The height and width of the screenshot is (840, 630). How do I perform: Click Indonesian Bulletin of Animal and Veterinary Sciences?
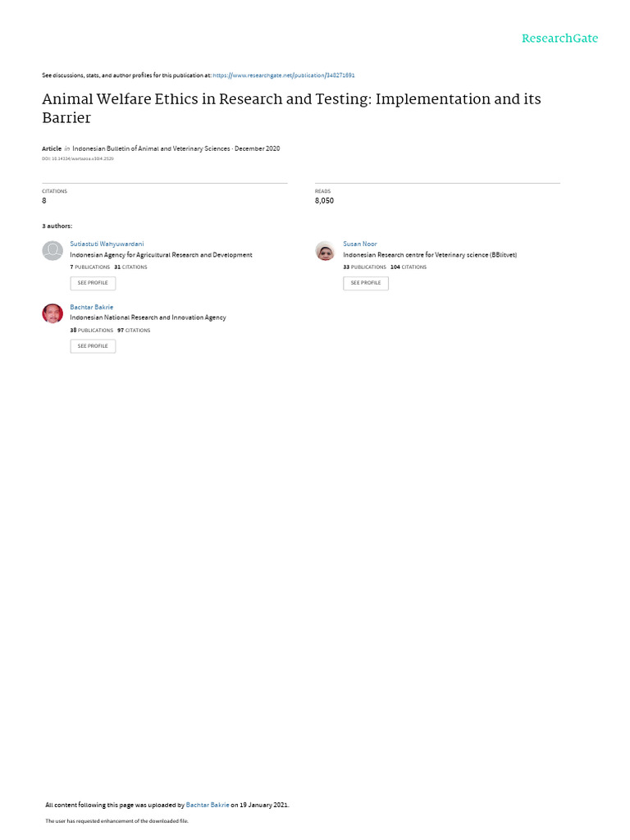coord(151,148)
